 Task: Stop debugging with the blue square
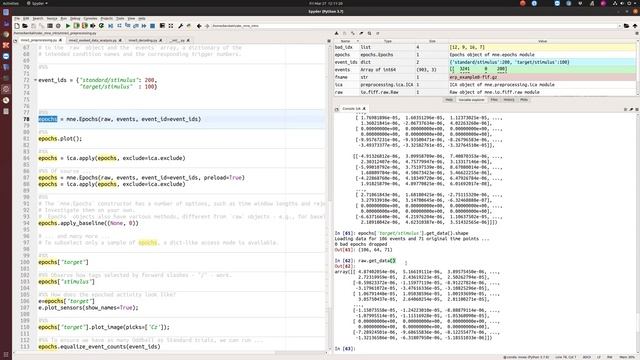[153, 26]
